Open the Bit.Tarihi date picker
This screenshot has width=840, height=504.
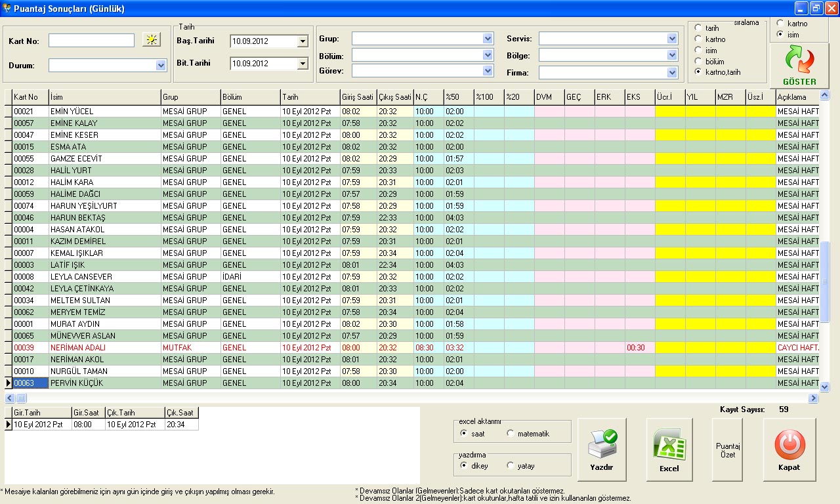[303, 64]
